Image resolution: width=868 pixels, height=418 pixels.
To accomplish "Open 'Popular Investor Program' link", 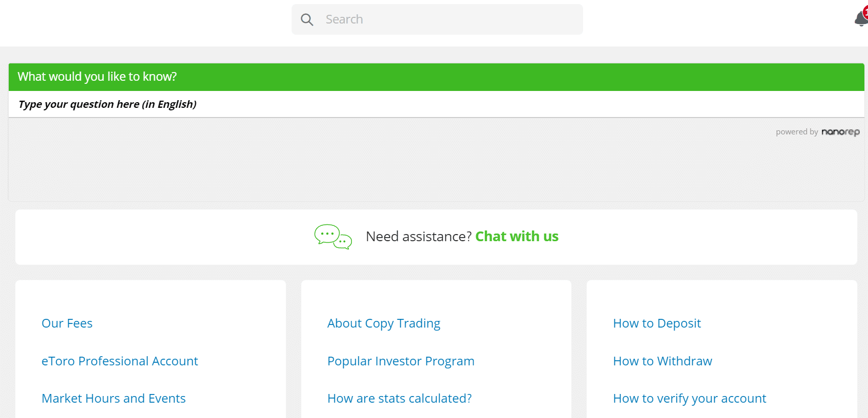I will click(x=401, y=361).
